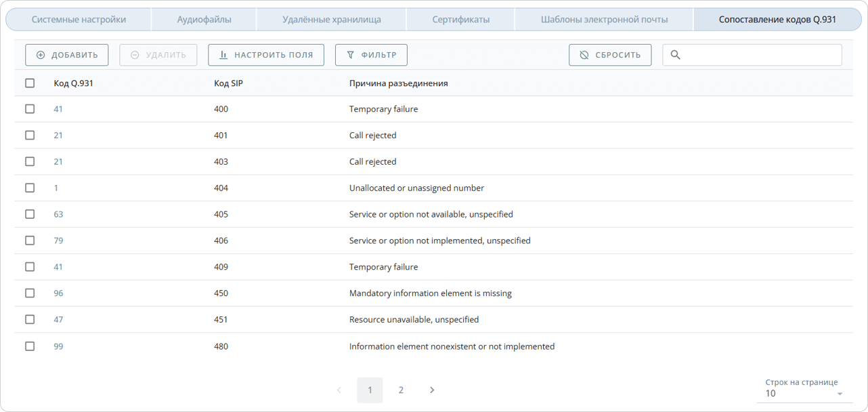Go to next page arrow
Image resolution: width=868 pixels, height=412 pixels.
[432, 390]
